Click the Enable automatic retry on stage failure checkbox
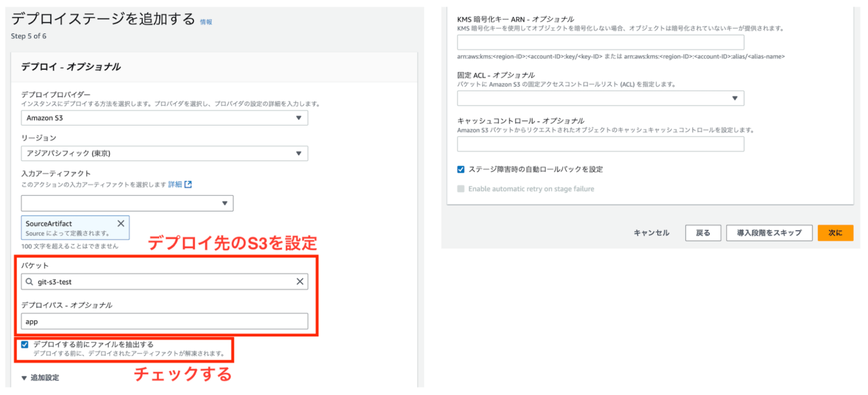Viewport: 868px width, 395px height. pos(461,189)
